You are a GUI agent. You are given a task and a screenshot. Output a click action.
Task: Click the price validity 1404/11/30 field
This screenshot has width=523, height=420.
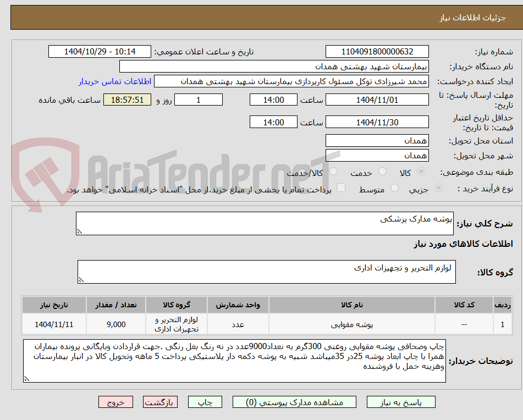click(x=377, y=122)
